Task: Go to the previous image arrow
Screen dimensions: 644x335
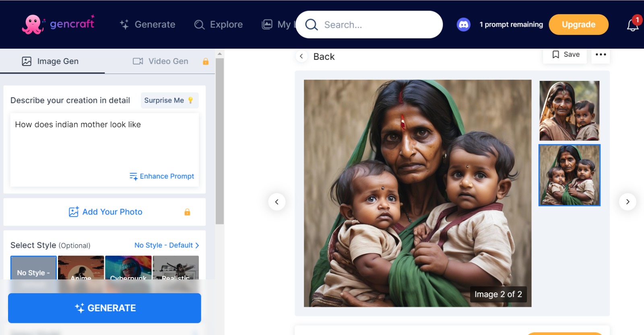Action: pyautogui.click(x=277, y=202)
